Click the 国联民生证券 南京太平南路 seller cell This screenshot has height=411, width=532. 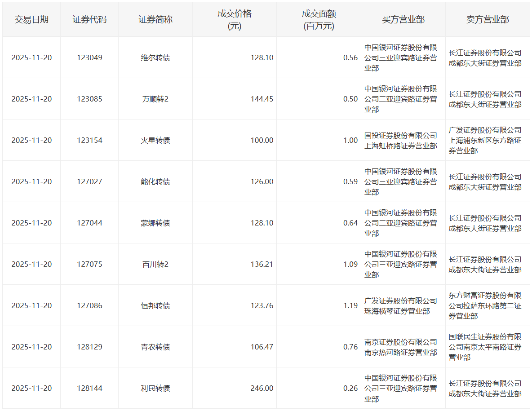point(485,347)
